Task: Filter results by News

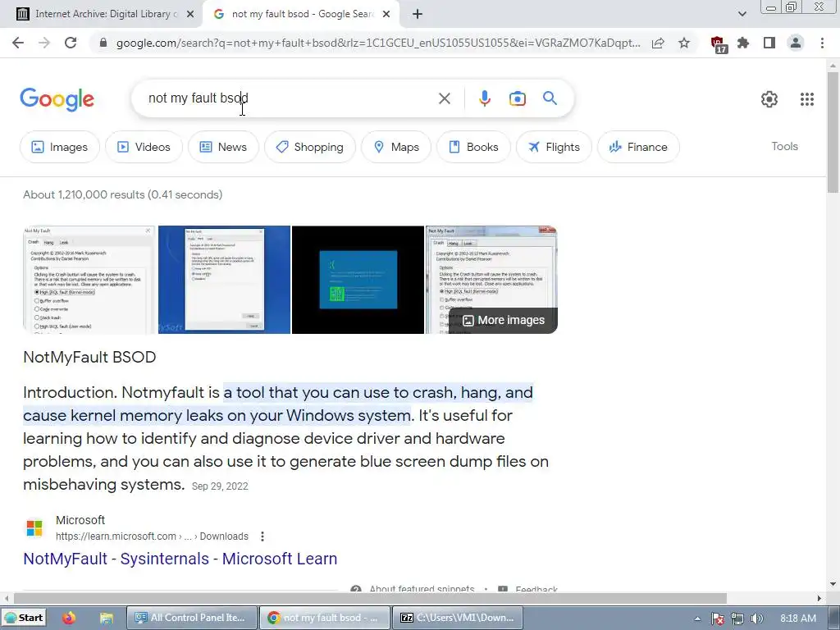Action: pos(223,147)
